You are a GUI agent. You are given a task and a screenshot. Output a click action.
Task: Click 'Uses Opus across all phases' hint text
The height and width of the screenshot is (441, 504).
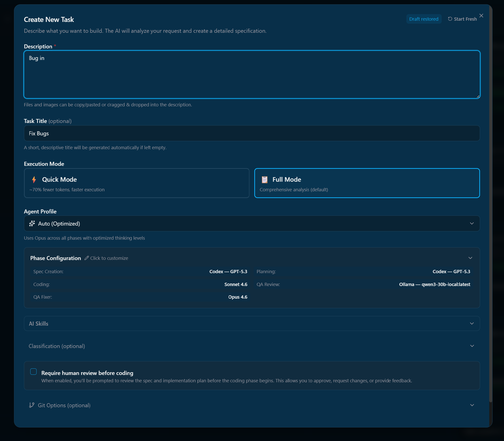[x=84, y=238]
